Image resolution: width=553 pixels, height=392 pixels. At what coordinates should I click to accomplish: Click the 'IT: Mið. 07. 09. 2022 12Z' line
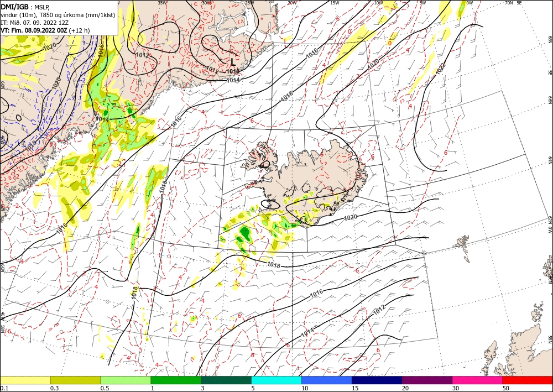(35, 23)
